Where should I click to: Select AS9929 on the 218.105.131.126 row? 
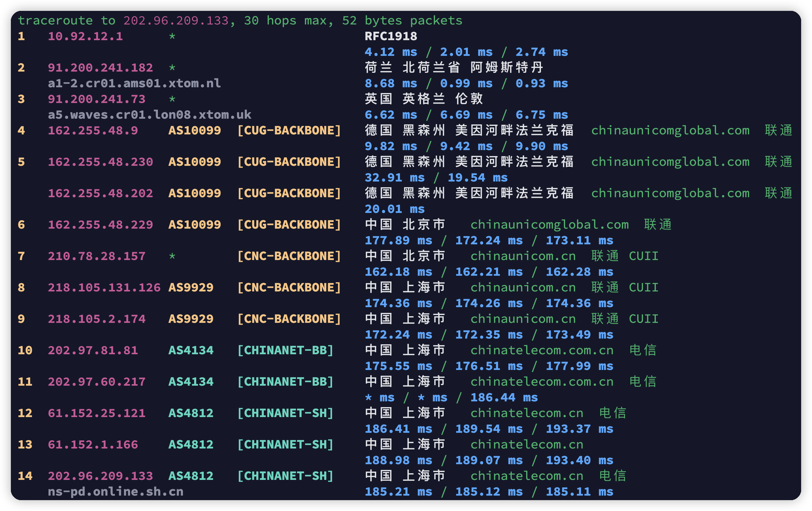pyautogui.click(x=191, y=288)
